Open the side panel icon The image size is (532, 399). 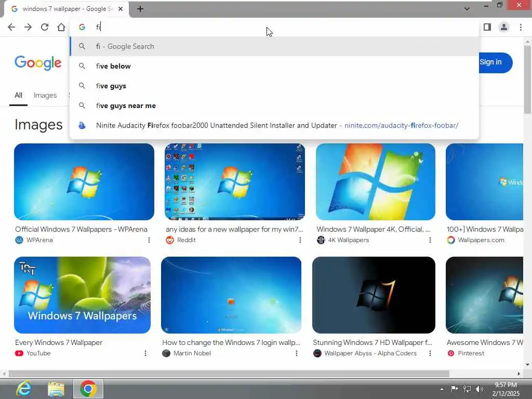tap(487, 27)
